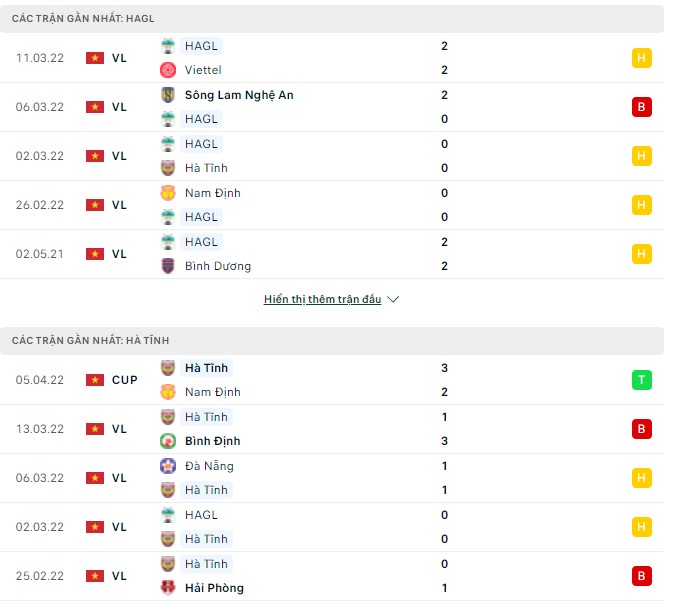Click the Sông Lam Nghệ An crest icon

pyautogui.click(x=168, y=95)
